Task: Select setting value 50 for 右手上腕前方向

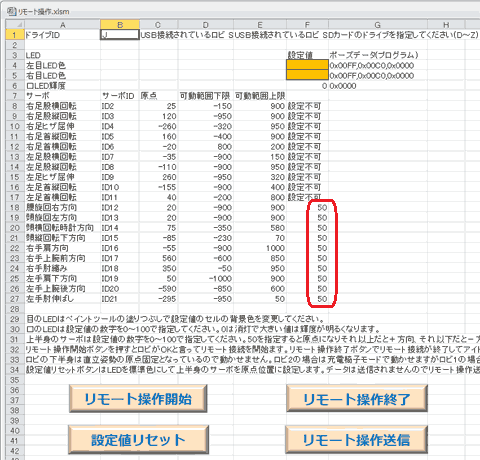Action: pyautogui.click(x=307, y=258)
